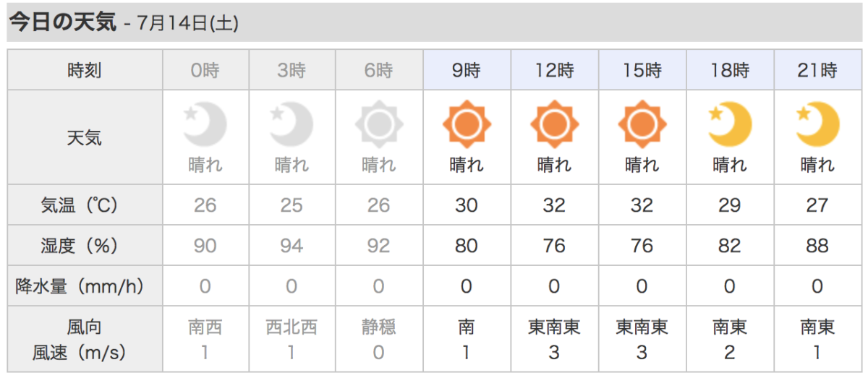The width and height of the screenshot is (868, 378).
Task: Click the 今日の天気 heading
Action: coord(62,22)
